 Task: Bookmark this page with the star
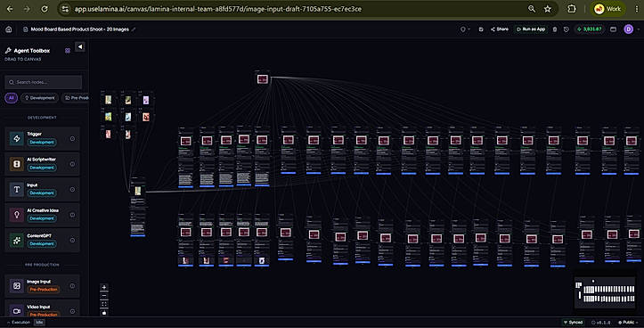[548, 9]
